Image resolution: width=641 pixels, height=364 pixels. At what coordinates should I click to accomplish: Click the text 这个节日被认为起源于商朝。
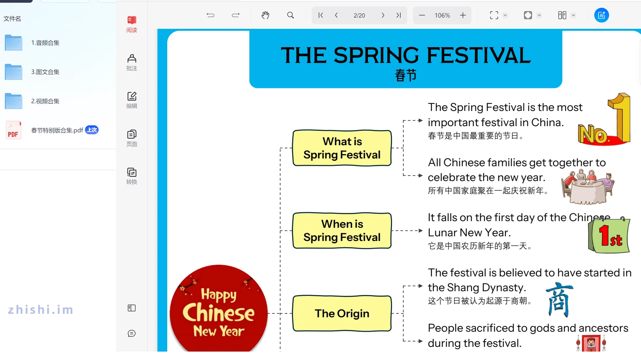tap(480, 301)
